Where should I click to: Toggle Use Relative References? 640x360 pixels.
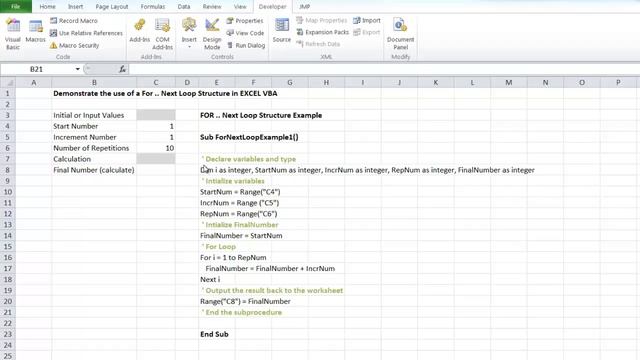pyautogui.click(x=86, y=33)
